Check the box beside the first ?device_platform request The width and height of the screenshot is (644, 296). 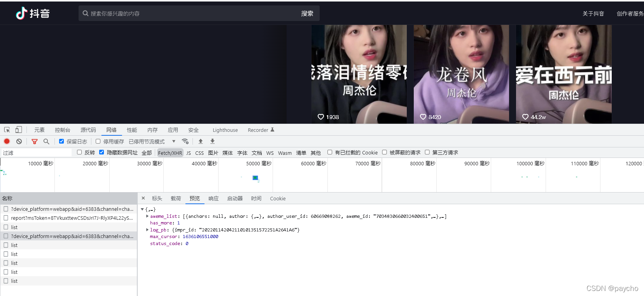(x=6, y=209)
